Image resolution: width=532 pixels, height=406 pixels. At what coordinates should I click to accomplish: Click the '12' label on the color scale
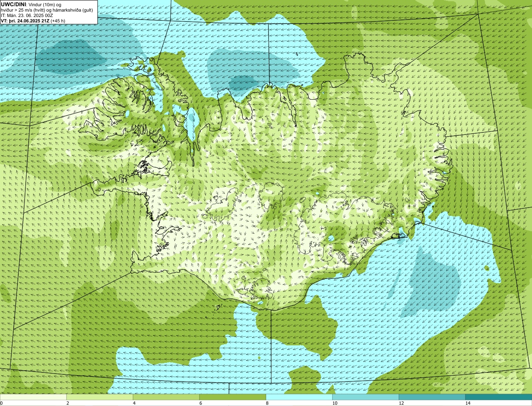click(401, 403)
